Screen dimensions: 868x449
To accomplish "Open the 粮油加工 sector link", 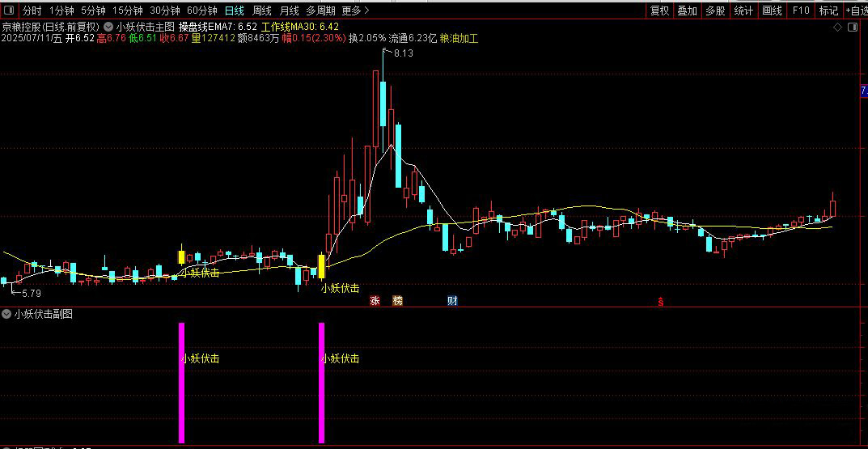I will pos(459,38).
